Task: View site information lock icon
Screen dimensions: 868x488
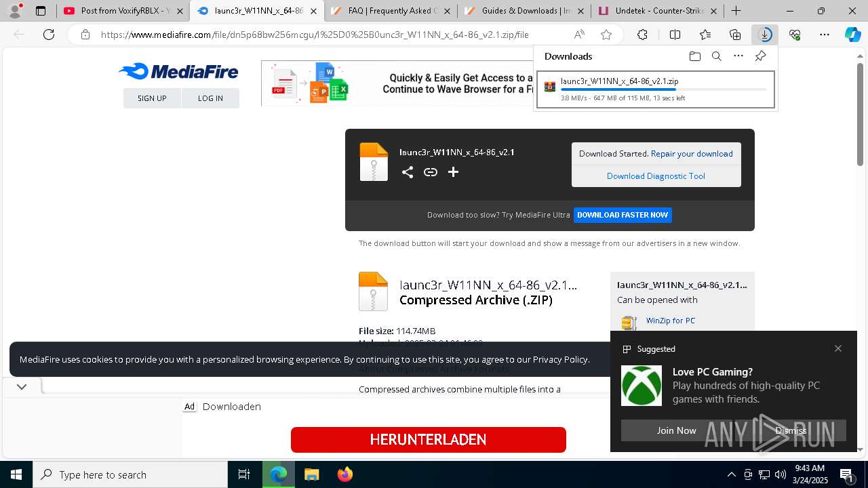Action: tap(85, 35)
